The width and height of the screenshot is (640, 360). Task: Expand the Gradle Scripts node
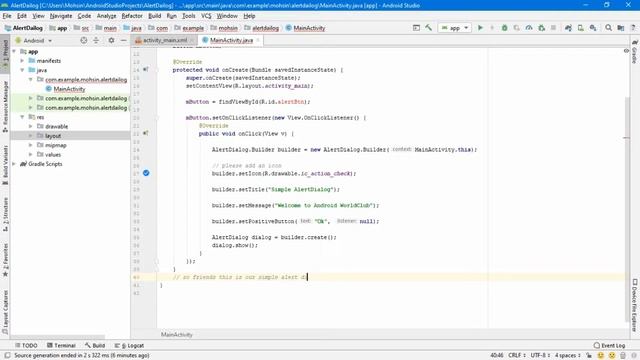click(15, 164)
